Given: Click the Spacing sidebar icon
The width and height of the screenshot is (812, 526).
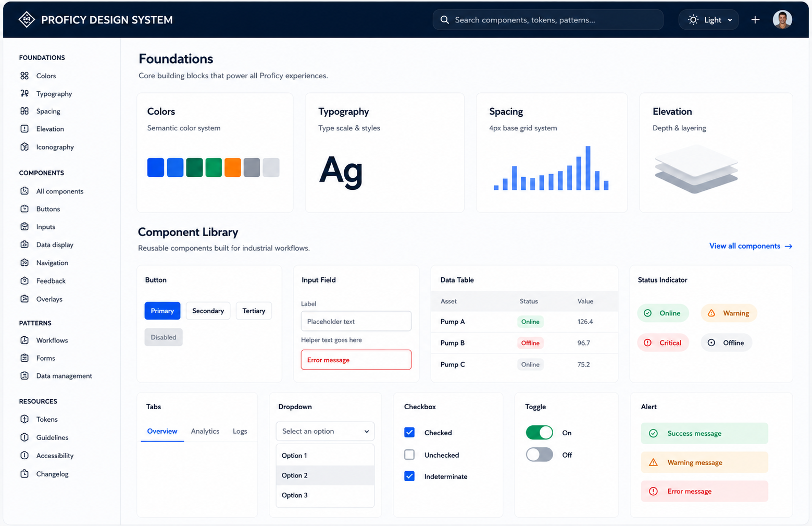Looking at the screenshot, I should tap(24, 111).
